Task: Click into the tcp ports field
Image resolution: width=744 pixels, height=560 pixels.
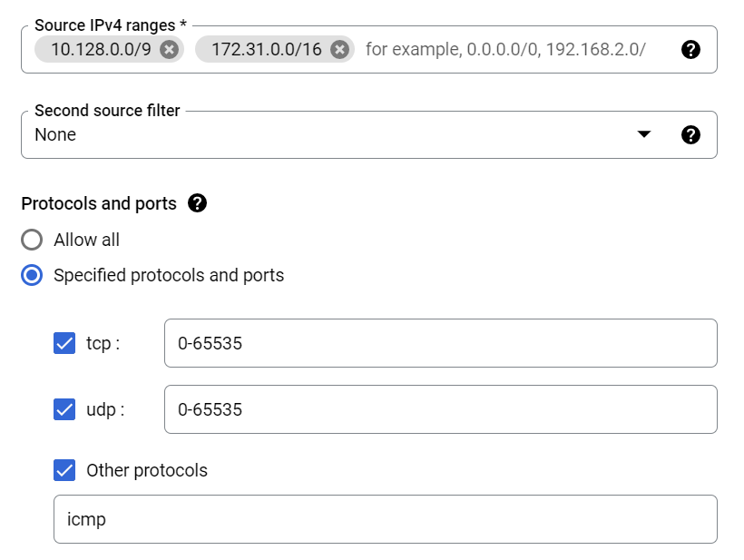Action: [x=440, y=343]
